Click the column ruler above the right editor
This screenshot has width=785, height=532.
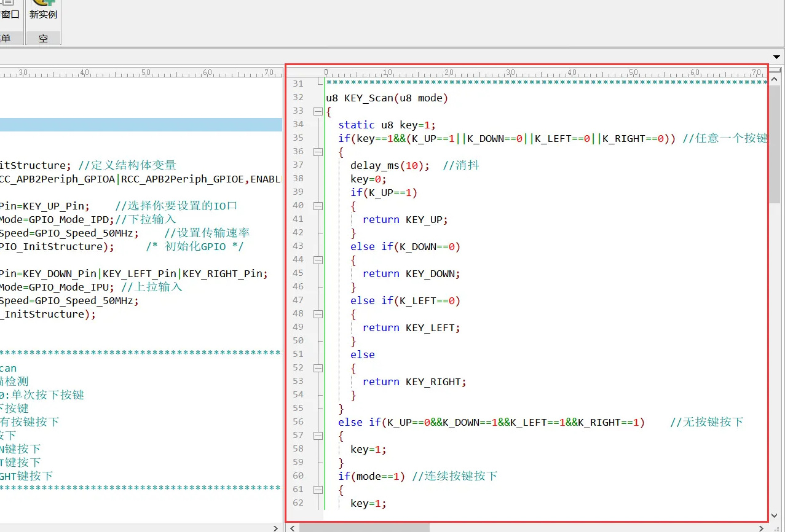[x=546, y=72]
